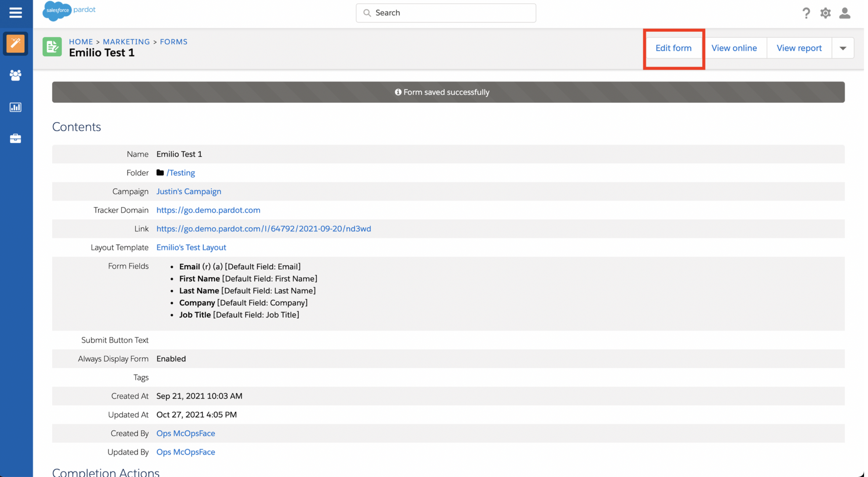
Task: Click the Email form field entry
Action: click(240, 267)
